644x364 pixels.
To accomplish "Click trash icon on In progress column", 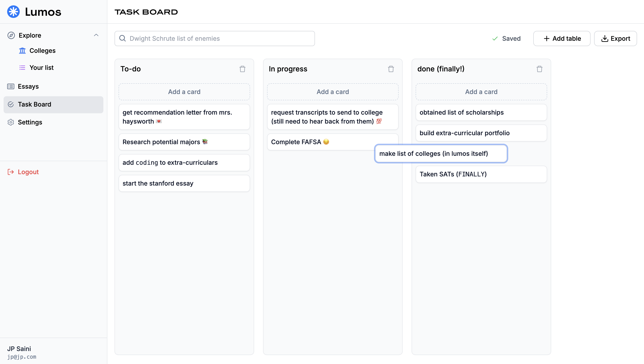I will coord(391,69).
